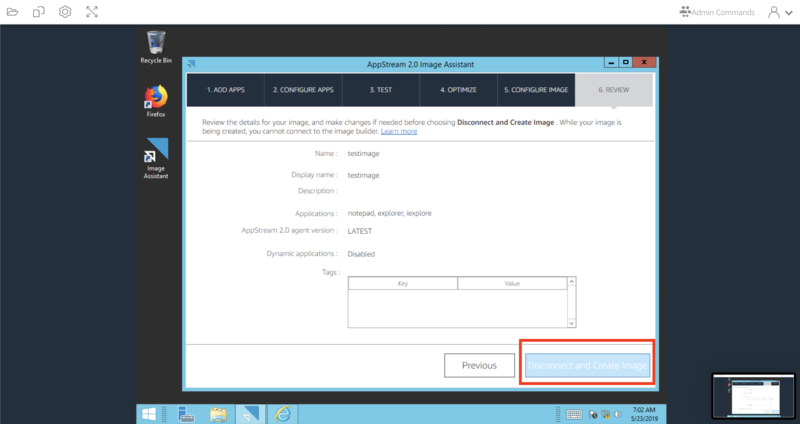Select the applications list notepad, explorer, iexplore
The image size is (800, 424).
pyautogui.click(x=389, y=213)
